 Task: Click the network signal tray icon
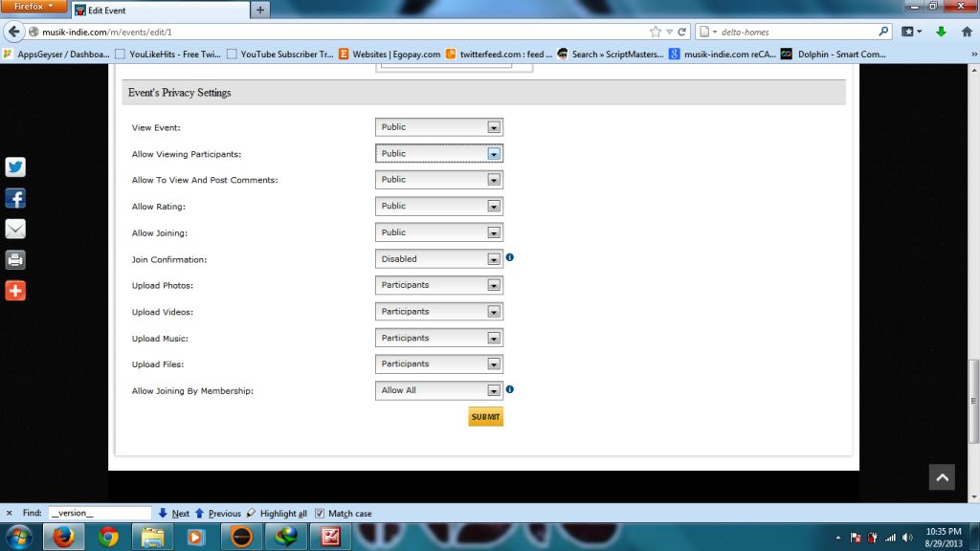[x=890, y=538]
